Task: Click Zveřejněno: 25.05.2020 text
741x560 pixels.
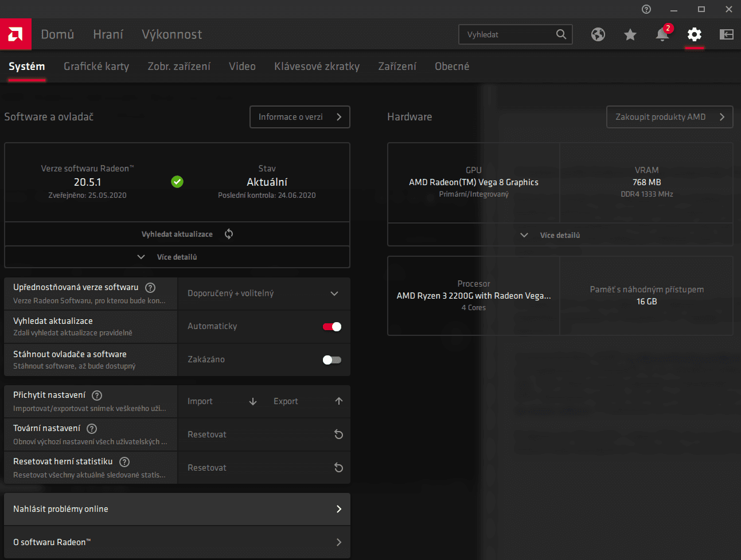Action: point(87,195)
